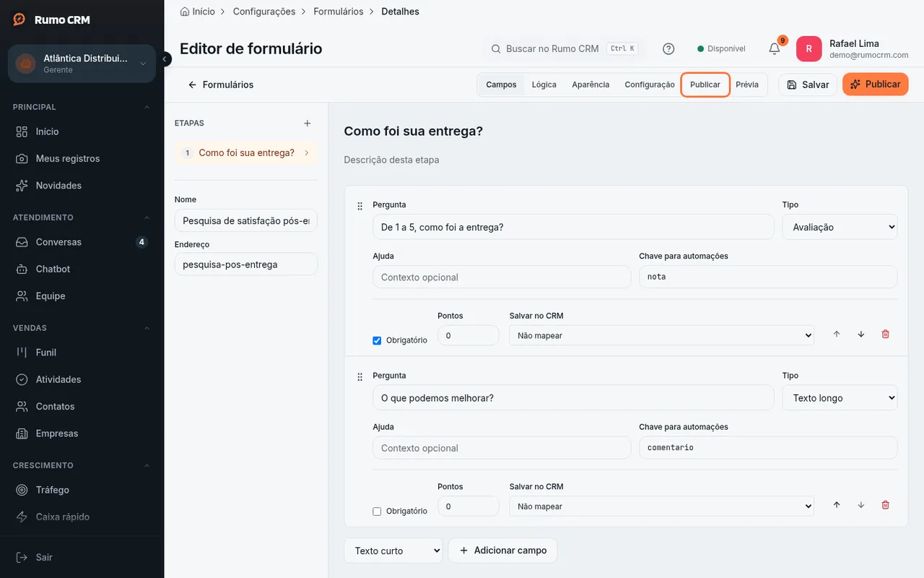Open Salvar no CRM dropdown for rating question
Image resolution: width=924 pixels, height=578 pixels.
(661, 335)
